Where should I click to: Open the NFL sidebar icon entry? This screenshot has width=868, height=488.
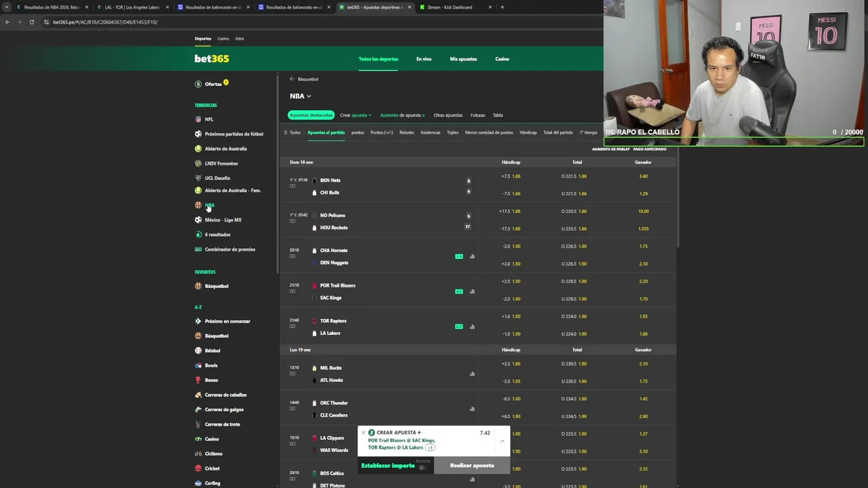198,119
